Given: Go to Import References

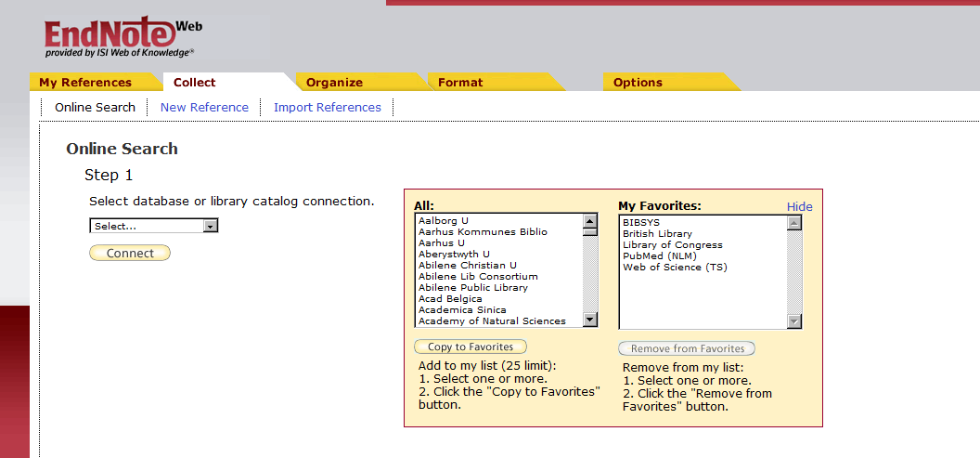Looking at the screenshot, I should pyautogui.click(x=328, y=108).
